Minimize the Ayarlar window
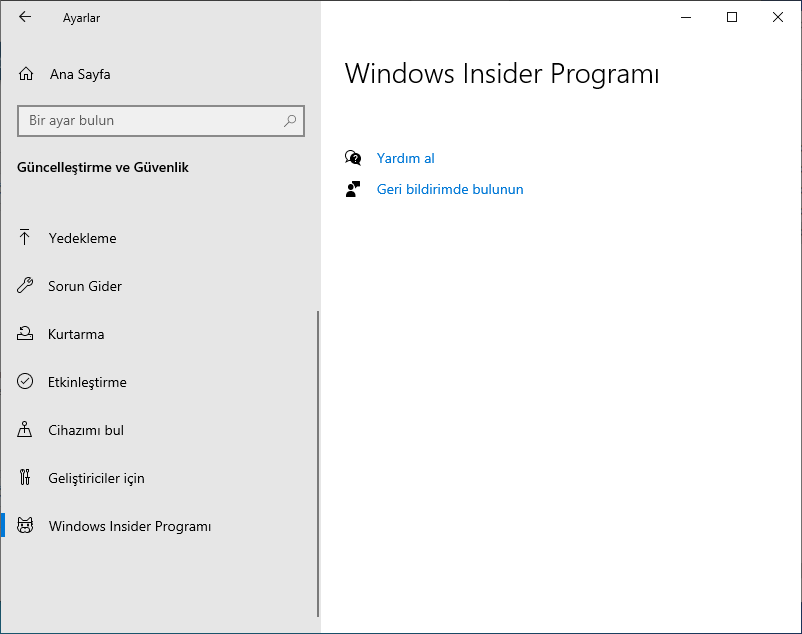The image size is (802, 634). (x=686, y=17)
